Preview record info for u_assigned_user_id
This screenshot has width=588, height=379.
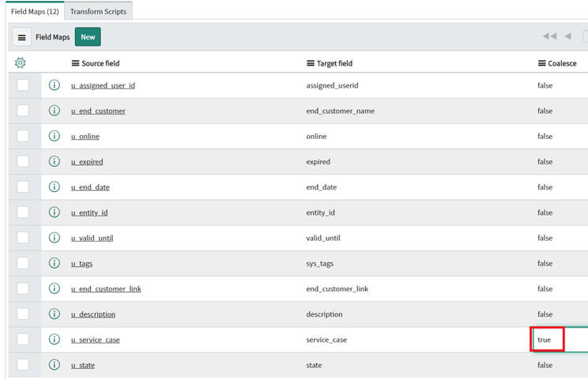(55, 85)
